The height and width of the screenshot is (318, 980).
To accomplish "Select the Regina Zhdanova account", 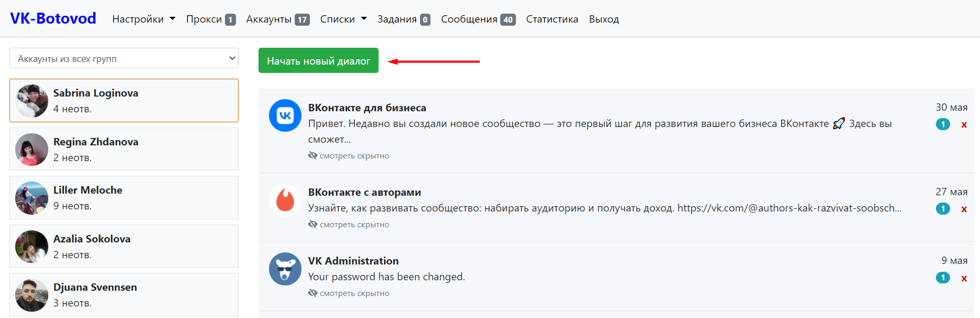I will (x=124, y=149).
